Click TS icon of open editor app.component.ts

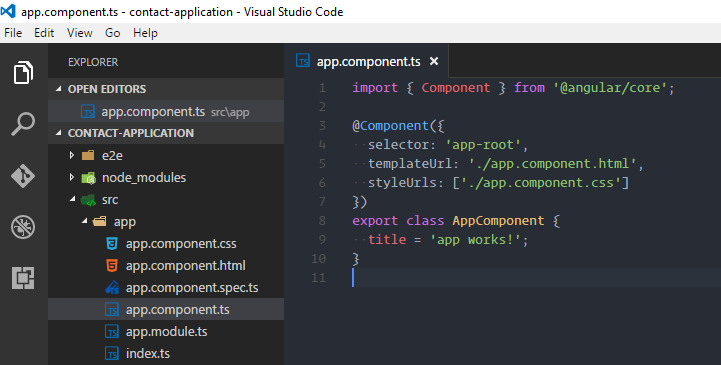point(88,111)
